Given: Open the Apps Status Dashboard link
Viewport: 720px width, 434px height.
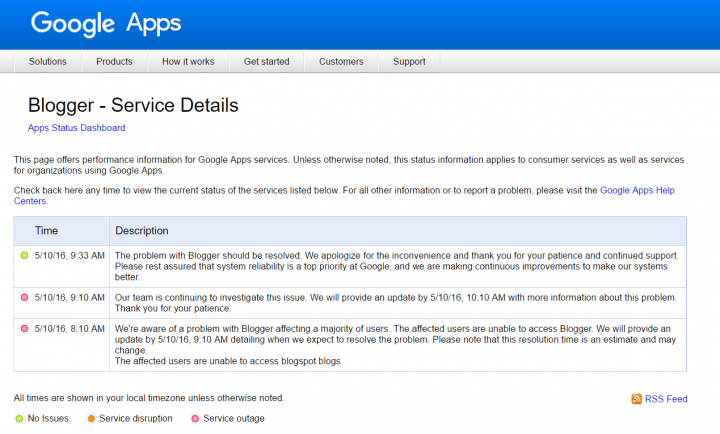Looking at the screenshot, I should pos(76,128).
